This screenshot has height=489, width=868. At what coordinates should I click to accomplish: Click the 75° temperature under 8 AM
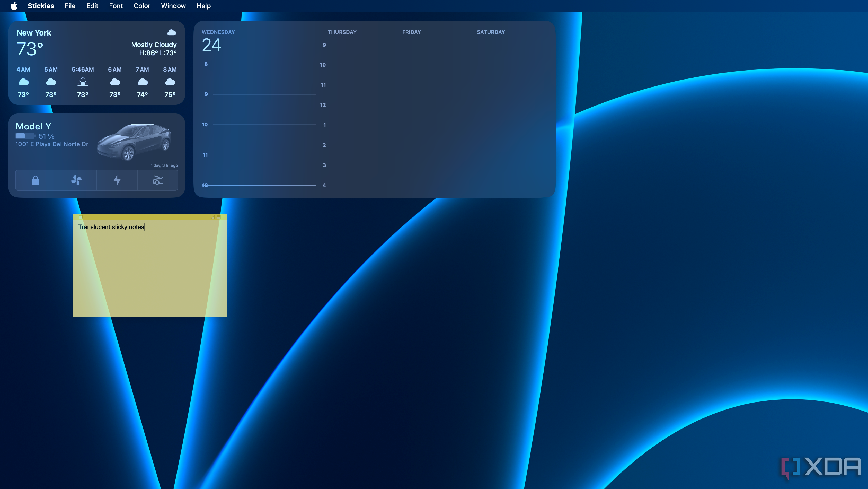[x=170, y=95]
